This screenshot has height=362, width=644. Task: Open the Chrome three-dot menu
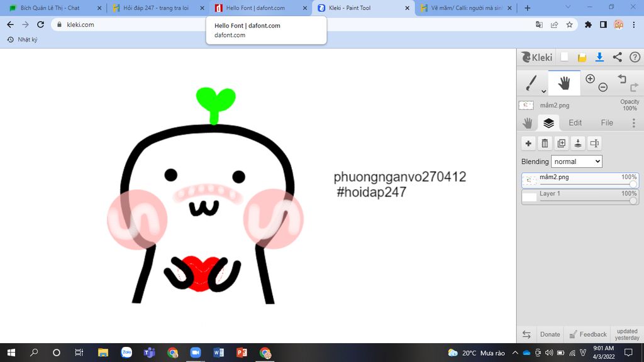pyautogui.click(x=634, y=25)
